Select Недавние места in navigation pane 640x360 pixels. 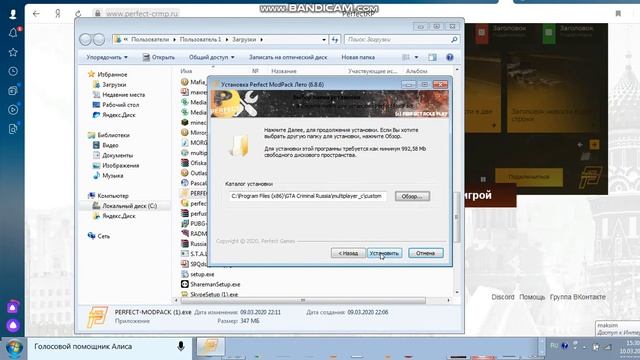tap(119, 95)
